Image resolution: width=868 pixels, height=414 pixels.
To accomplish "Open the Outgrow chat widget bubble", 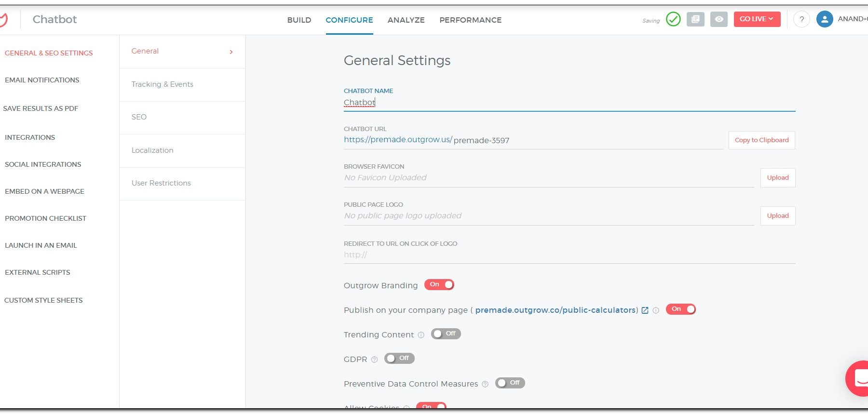I will tap(859, 378).
